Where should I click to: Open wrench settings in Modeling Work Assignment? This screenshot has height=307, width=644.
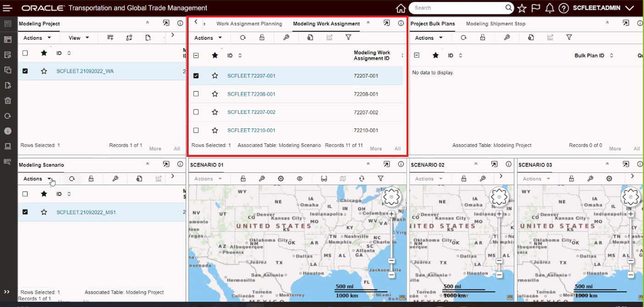(286, 38)
